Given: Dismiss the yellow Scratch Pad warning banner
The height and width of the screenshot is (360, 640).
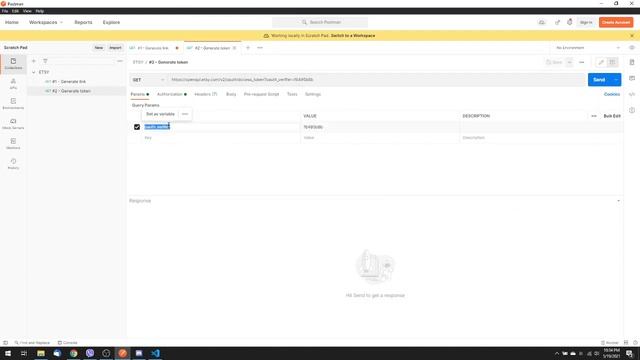Looking at the screenshot, I should (x=632, y=36).
